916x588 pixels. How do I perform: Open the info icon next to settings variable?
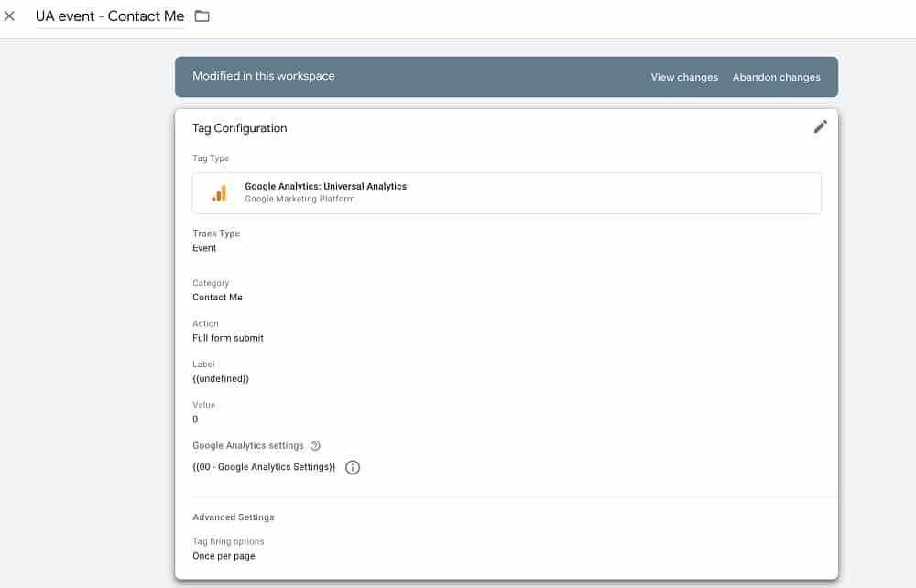tap(353, 467)
